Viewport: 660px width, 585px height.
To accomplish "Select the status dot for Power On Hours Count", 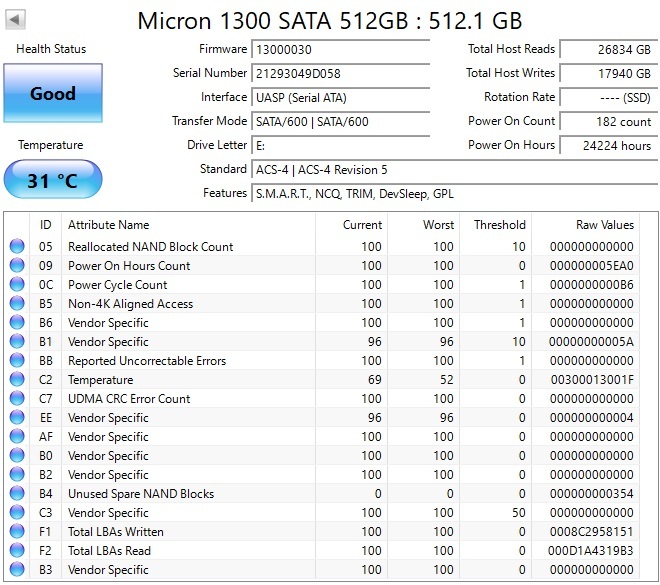I will point(17,265).
